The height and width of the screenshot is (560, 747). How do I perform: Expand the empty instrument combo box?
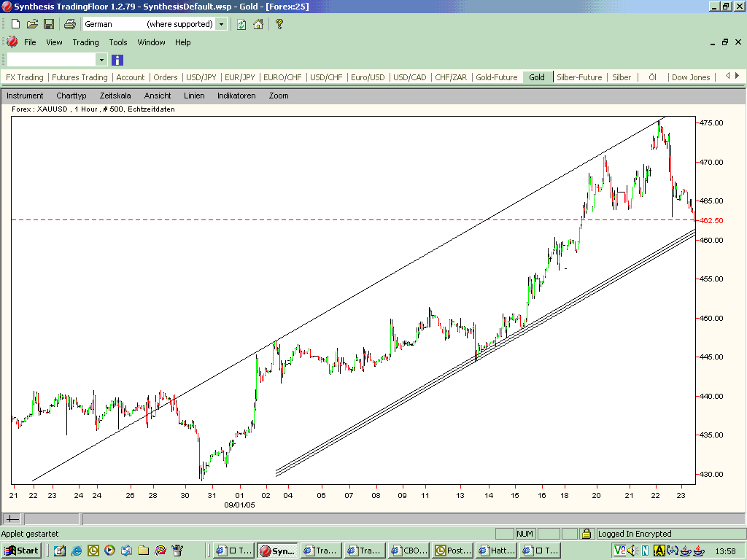pyautogui.click(x=102, y=60)
